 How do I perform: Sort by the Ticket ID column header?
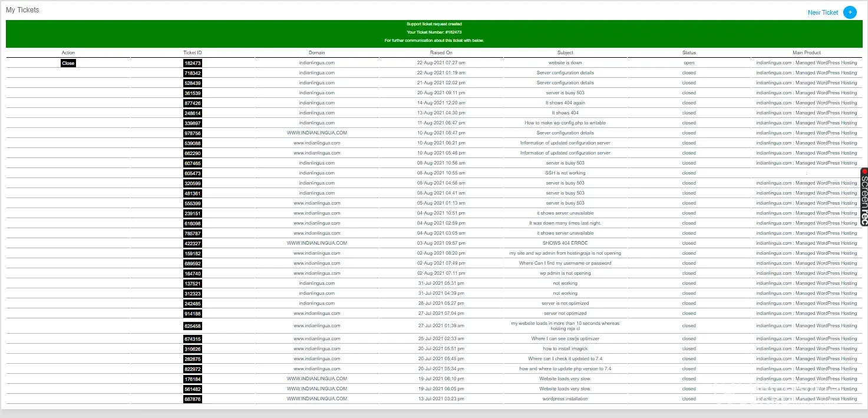click(193, 52)
